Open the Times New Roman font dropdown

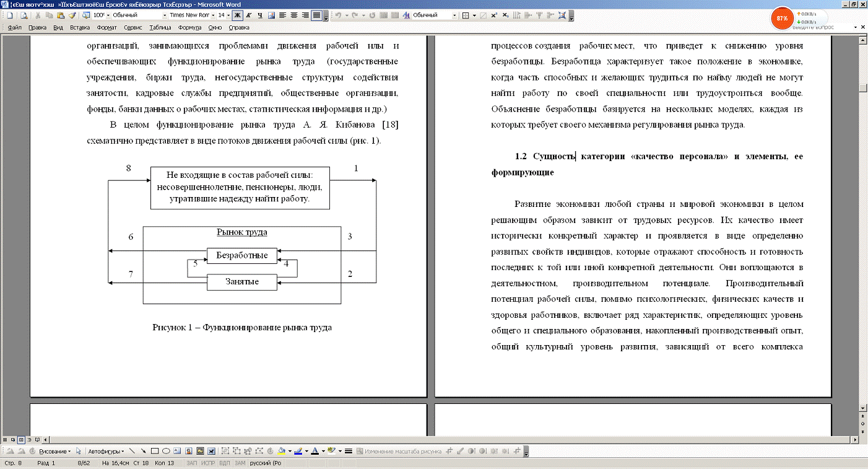click(x=212, y=15)
